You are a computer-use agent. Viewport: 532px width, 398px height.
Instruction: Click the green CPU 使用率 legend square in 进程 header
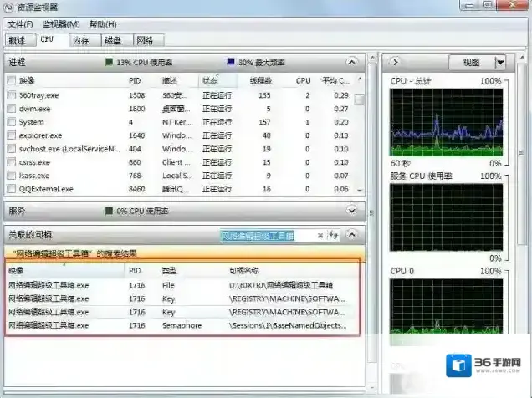click(109, 62)
